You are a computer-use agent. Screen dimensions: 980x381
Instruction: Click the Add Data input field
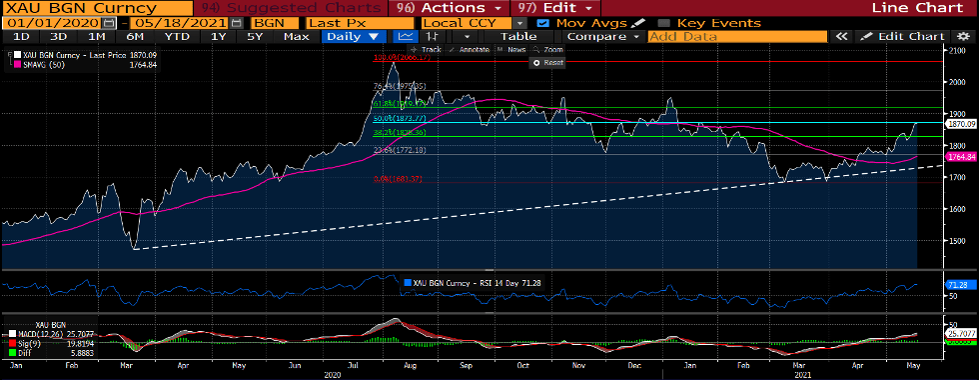pos(738,36)
